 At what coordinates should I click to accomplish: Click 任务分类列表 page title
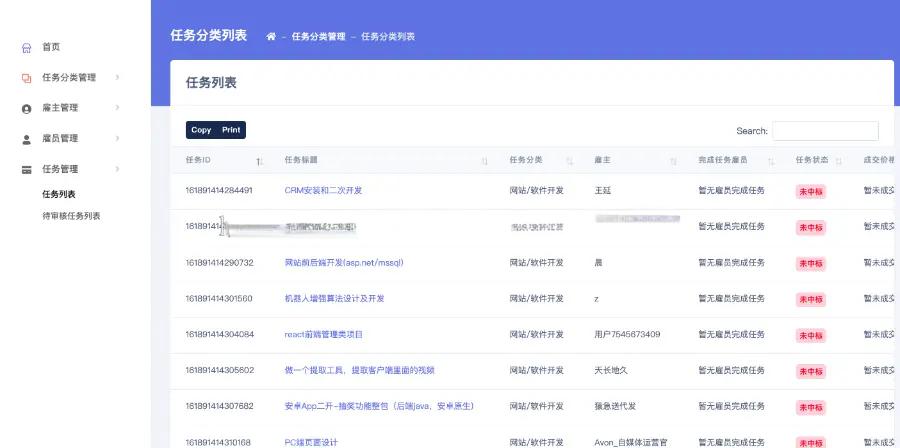tap(208, 36)
